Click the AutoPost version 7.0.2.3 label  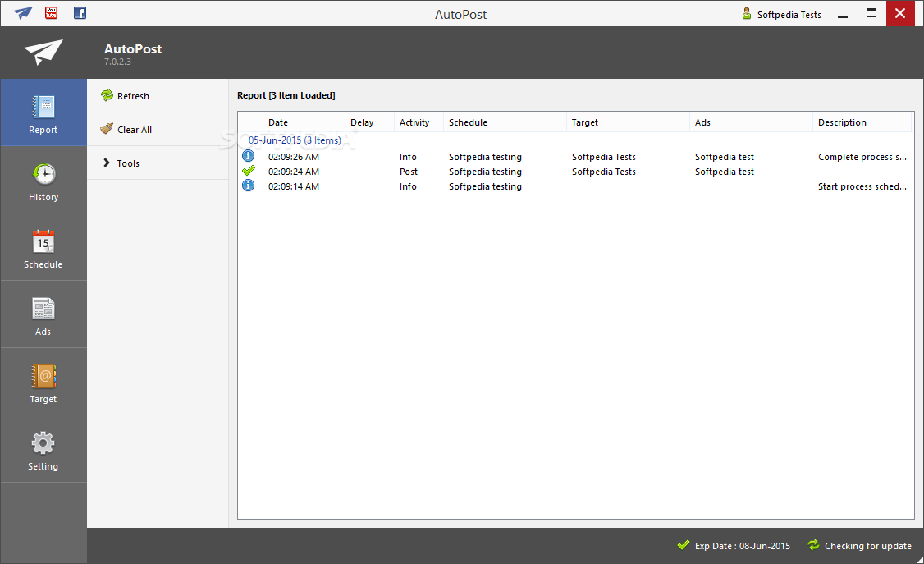[x=118, y=62]
